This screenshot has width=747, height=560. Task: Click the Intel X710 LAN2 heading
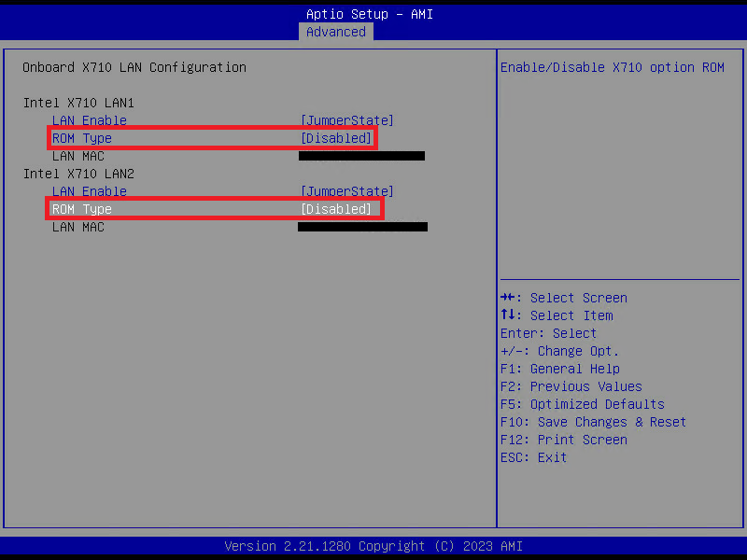[x=78, y=174]
